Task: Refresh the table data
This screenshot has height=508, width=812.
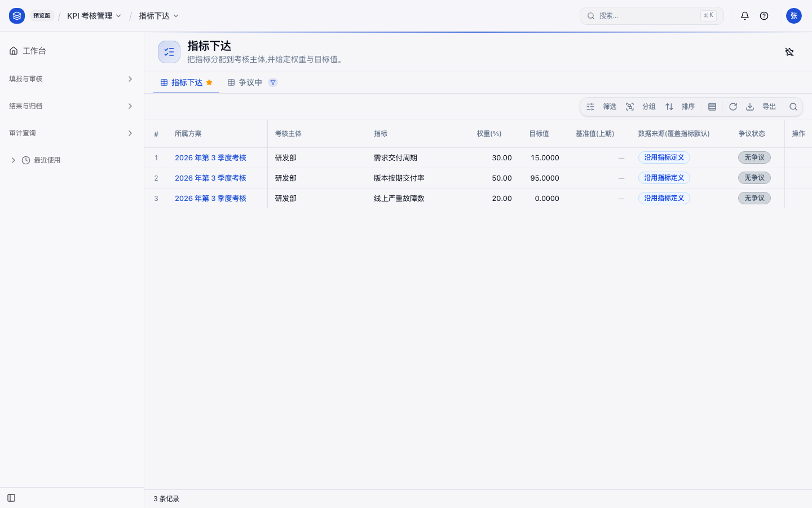Action: point(733,107)
